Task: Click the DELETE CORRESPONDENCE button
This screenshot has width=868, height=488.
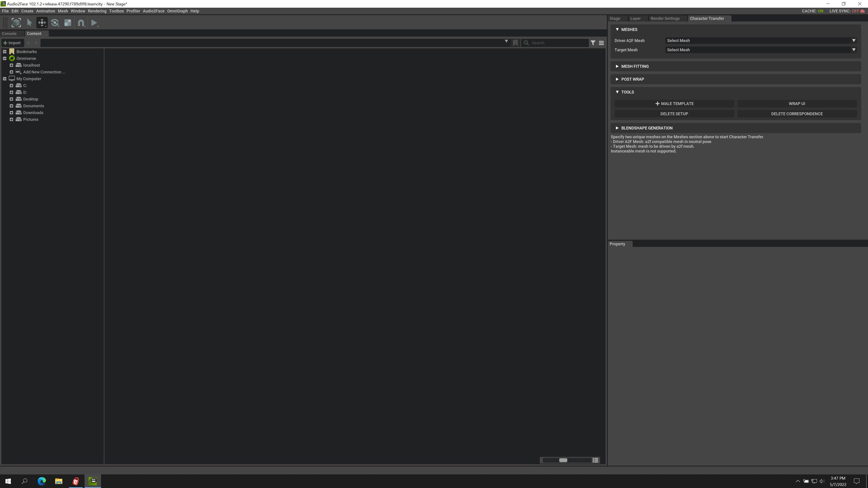Action: click(797, 114)
